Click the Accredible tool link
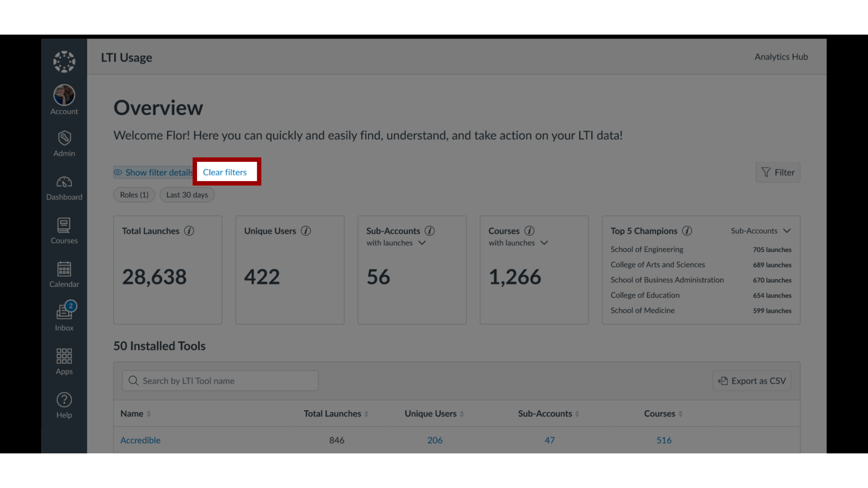Viewport: 868px width, 488px height. coord(140,440)
